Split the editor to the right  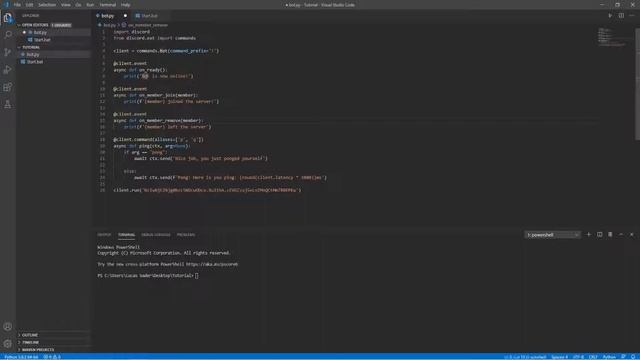(x=621, y=16)
